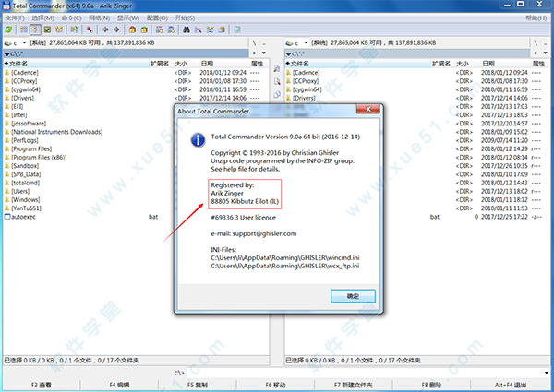This screenshot has height=392, width=554.
Task: Click the blue info icon in About dialog
Action: point(195,139)
